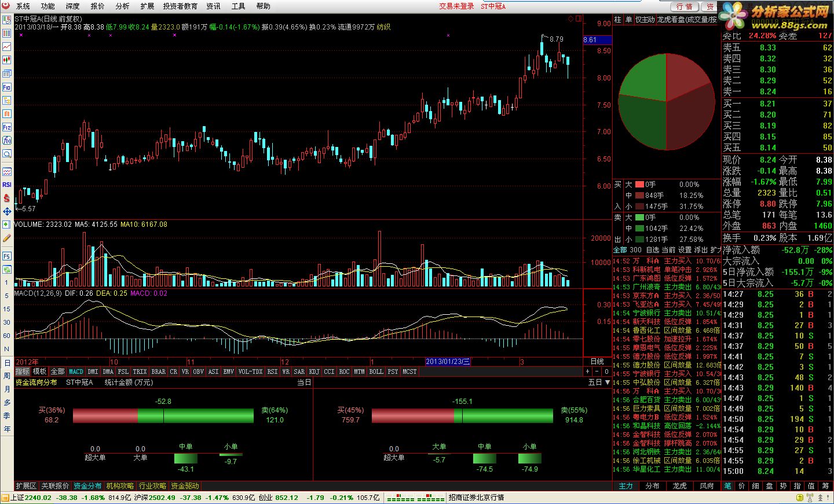Click the F5 chart switch icon
Screen dimensions: 834x504
coord(7,256)
